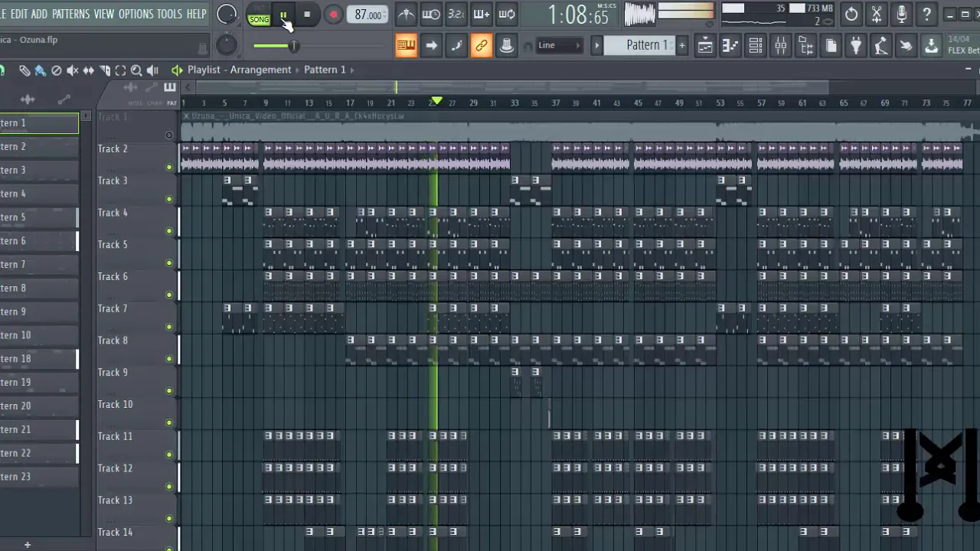980x551 pixels.
Task: Pause playback with the pause button
Action: tap(283, 15)
